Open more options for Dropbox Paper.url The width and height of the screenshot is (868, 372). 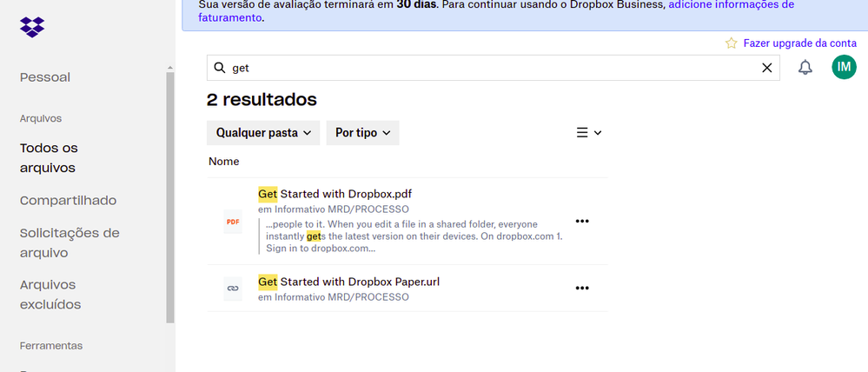pos(582,288)
